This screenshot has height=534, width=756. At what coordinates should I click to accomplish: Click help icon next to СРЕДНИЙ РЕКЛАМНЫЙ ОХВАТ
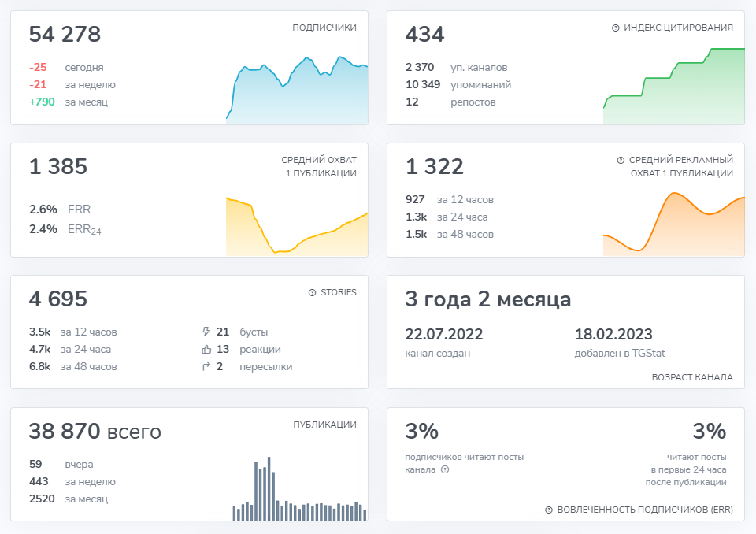click(621, 160)
